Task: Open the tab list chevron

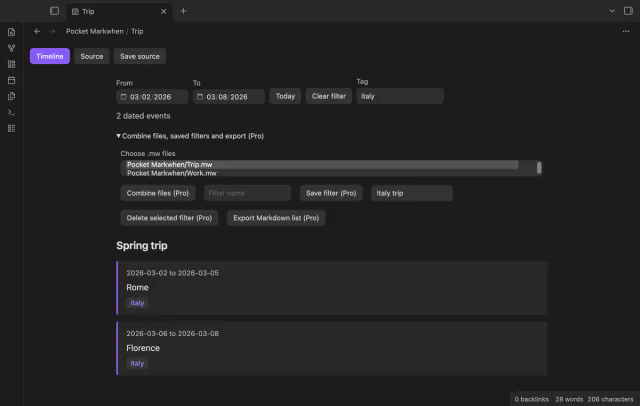Action: [612, 11]
